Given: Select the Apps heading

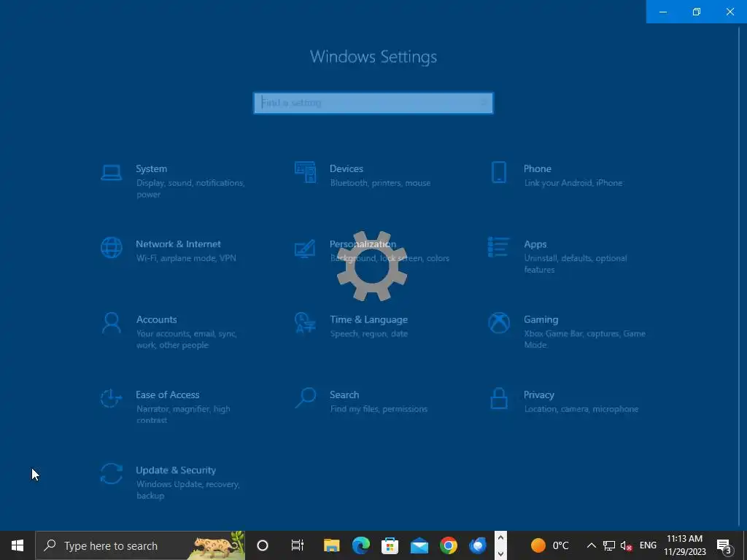Looking at the screenshot, I should pyautogui.click(x=535, y=244).
